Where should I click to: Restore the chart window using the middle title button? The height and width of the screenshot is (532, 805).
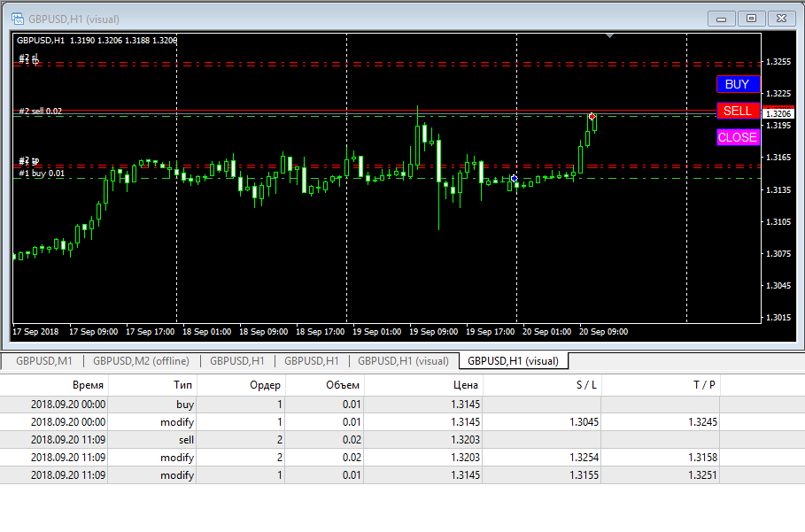pos(751,18)
